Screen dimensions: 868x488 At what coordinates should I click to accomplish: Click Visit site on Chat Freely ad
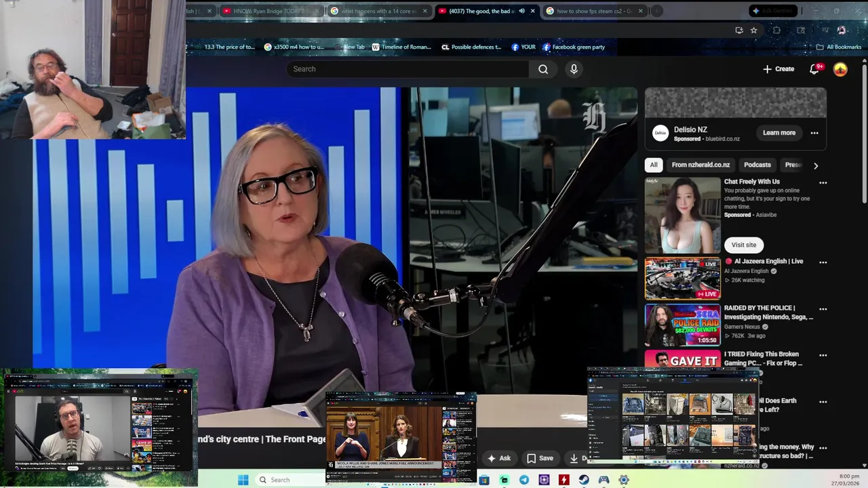click(744, 245)
